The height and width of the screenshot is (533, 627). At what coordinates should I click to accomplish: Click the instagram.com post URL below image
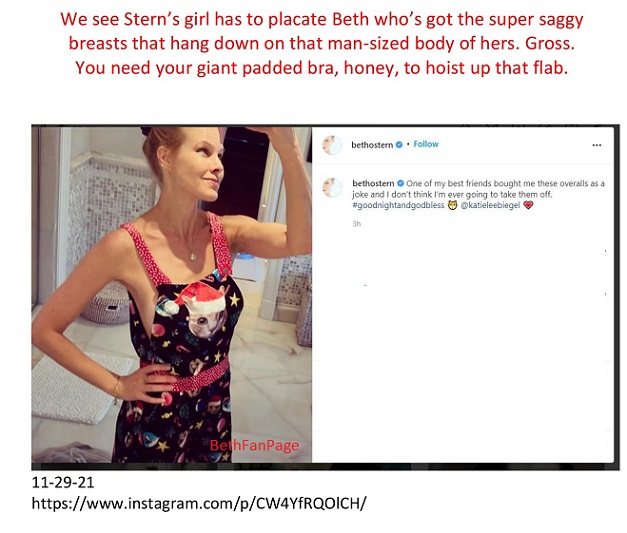(199, 503)
